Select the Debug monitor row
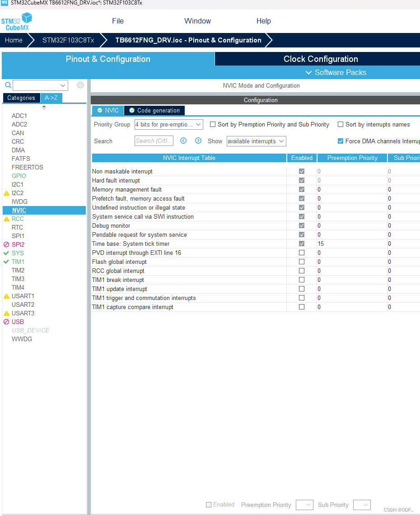Screen dimensions: 420x516 256,226
